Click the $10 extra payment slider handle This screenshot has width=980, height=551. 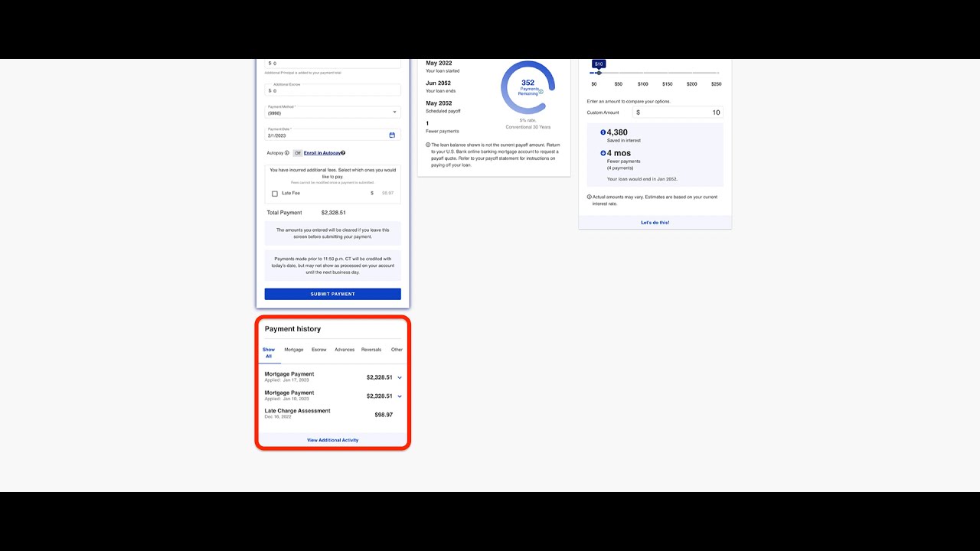click(x=599, y=73)
